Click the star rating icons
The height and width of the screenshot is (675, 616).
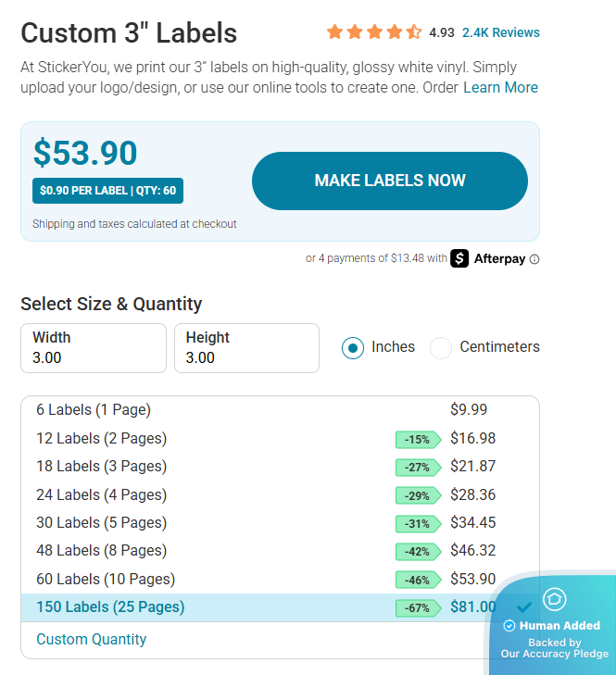point(374,32)
